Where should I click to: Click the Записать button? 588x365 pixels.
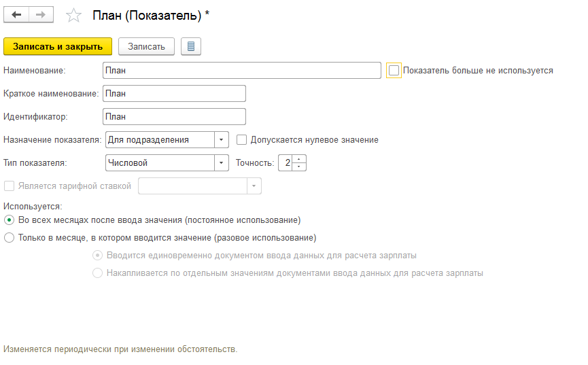(146, 46)
